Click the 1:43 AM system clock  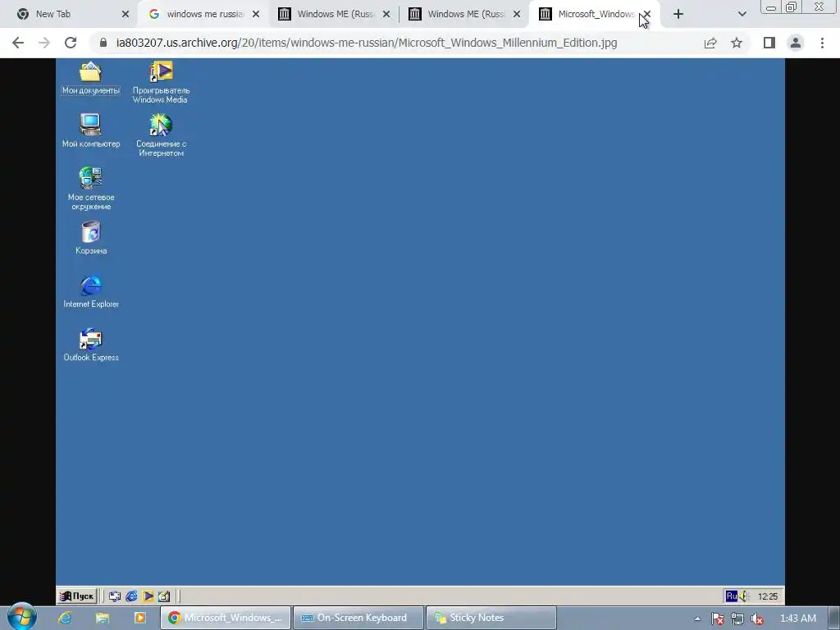tap(798, 619)
